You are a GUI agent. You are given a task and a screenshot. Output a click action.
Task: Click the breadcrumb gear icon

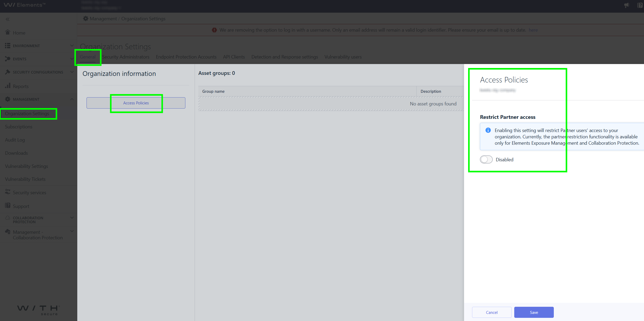tap(85, 18)
